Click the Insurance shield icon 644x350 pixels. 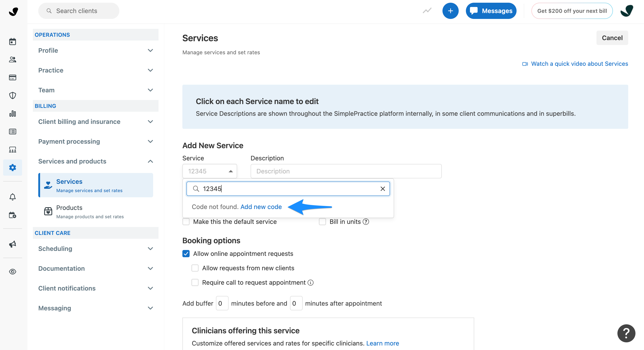13,95
